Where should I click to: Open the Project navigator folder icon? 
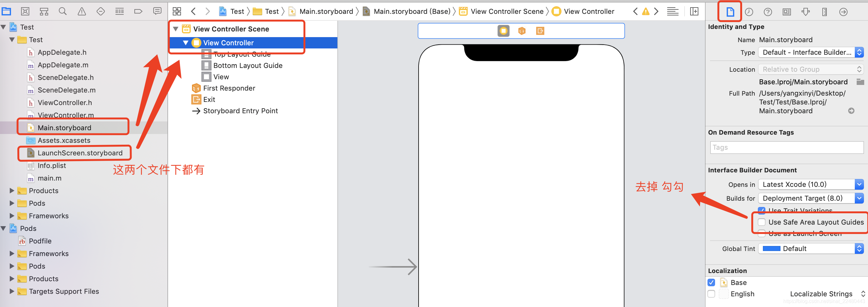(x=6, y=11)
